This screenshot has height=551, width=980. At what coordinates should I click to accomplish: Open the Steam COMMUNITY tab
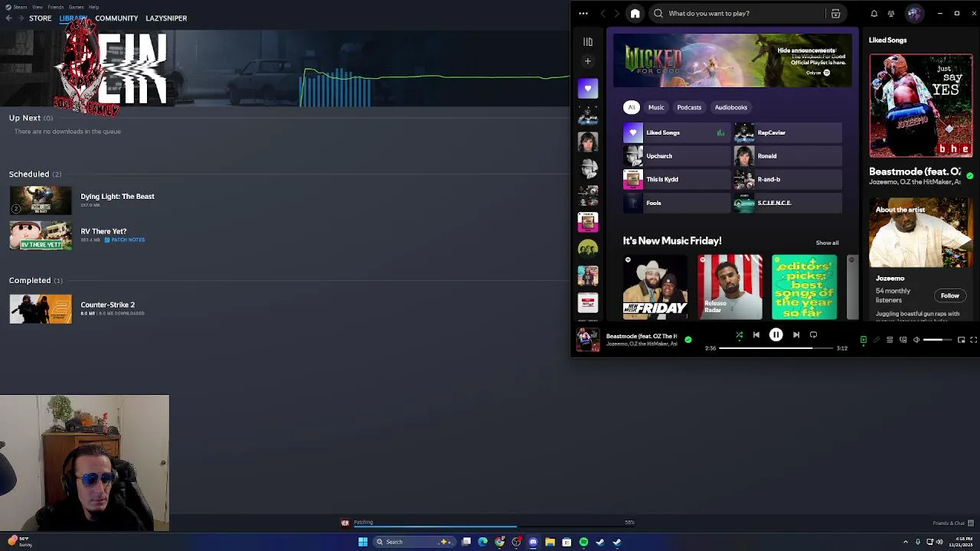pyautogui.click(x=116, y=18)
